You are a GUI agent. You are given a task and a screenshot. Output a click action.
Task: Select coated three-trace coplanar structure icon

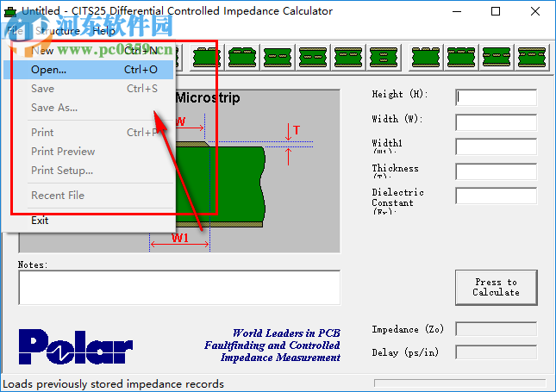click(461, 58)
